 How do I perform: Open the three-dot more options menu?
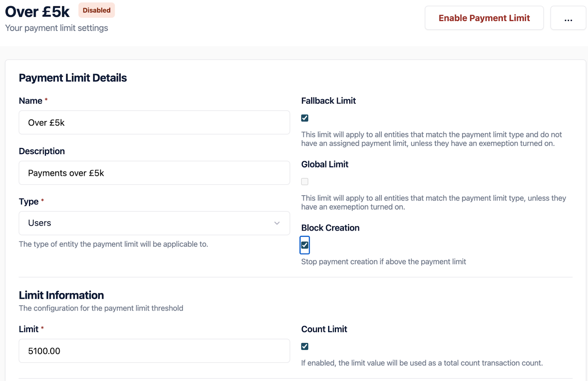tap(568, 18)
